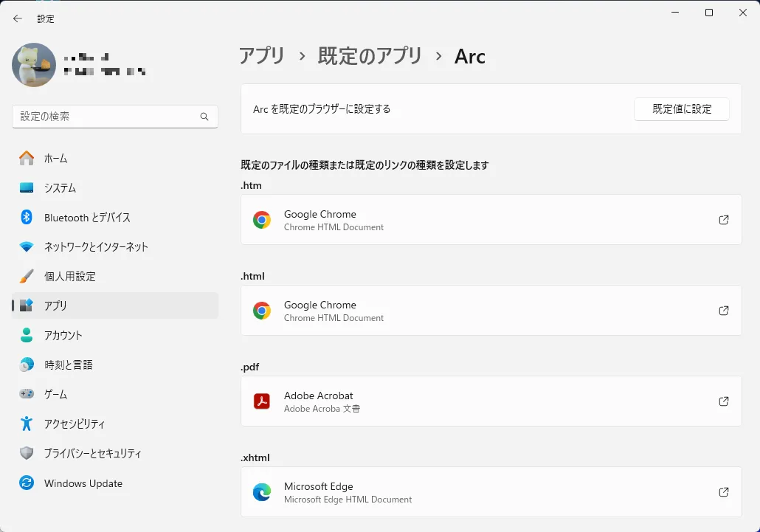Screen dimensions: 760x532
Task: Click Chrome icon in .htm row
Action: click(x=262, y=220)
